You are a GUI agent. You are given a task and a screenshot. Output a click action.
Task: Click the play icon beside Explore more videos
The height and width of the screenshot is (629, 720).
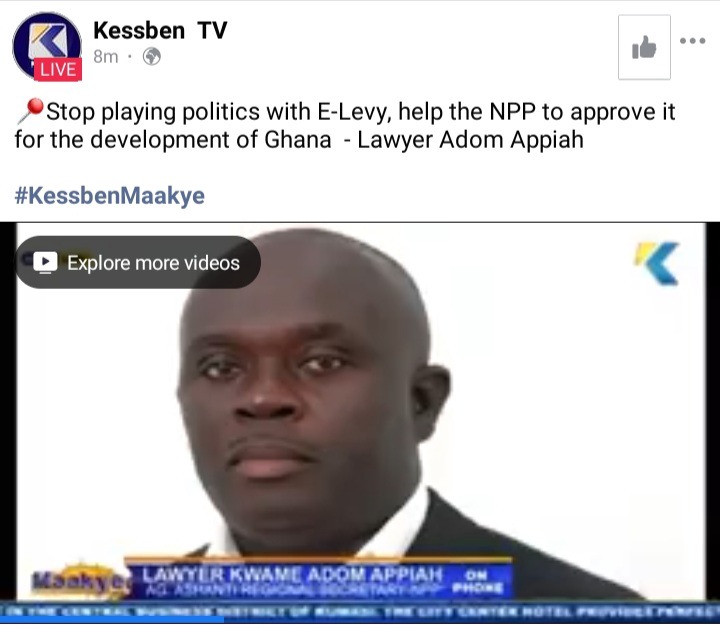pos(45,263)
